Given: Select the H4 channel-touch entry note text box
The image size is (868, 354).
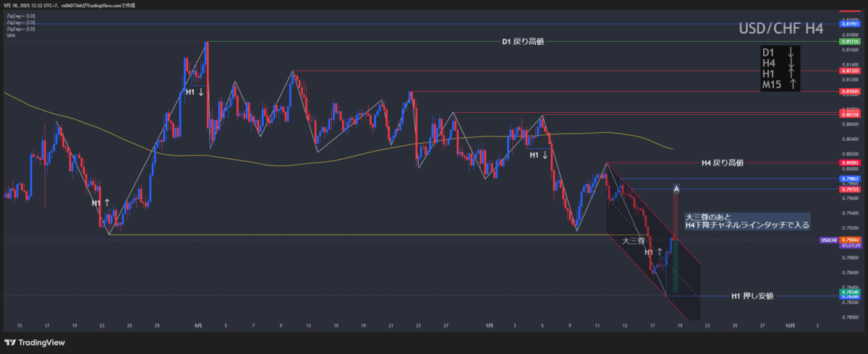Looking at the screenshot, I should (x=746, y=221).
